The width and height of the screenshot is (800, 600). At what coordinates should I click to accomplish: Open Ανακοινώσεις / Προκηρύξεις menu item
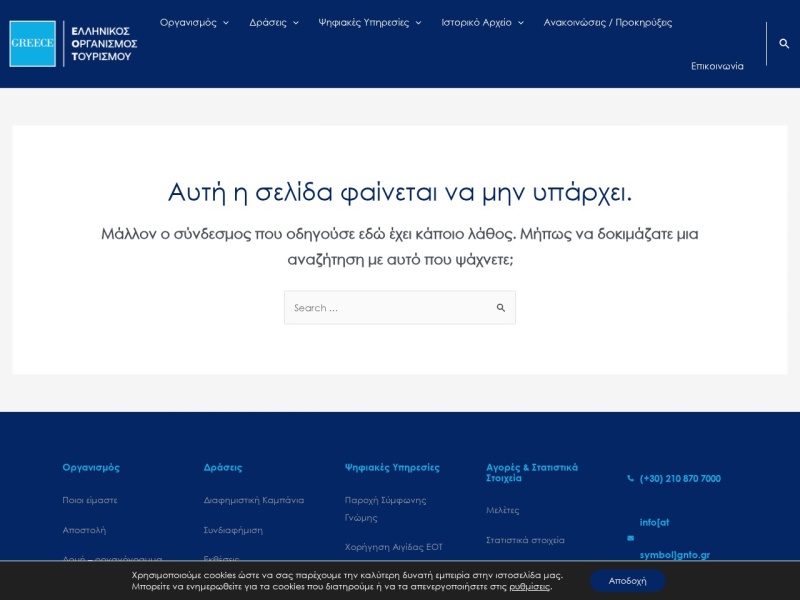[x=608, y=22]
